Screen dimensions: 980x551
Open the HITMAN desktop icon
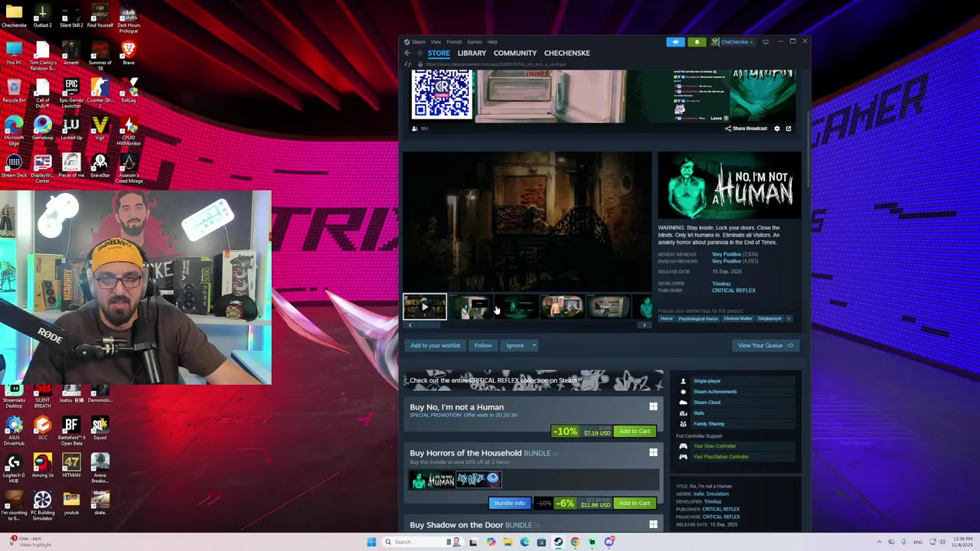click(71, 467)
